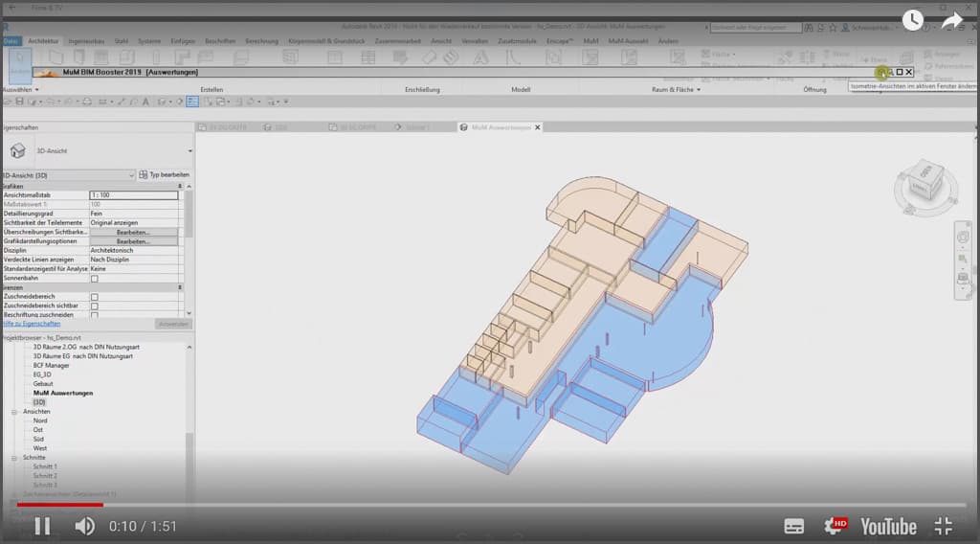The width and height of the screenshot is (980, 544).
Task: Click the Floor tool in ribbon
Action: pyautogui.click(x=241, y=57)
